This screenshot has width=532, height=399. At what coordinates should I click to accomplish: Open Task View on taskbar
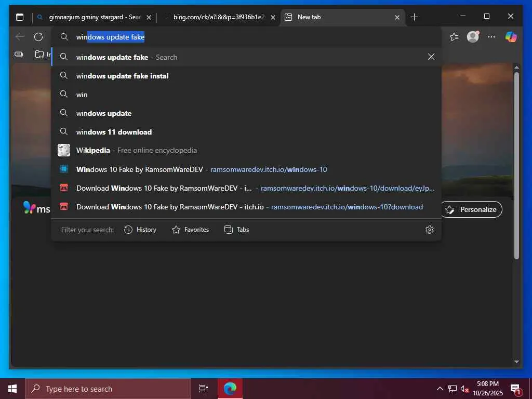coord(203,389)
